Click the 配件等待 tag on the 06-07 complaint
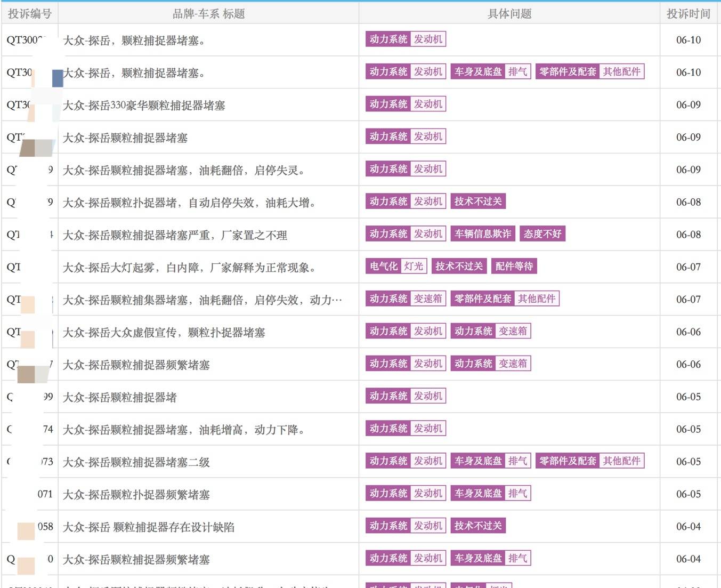721x588 pixels. [x=513, y=266]
